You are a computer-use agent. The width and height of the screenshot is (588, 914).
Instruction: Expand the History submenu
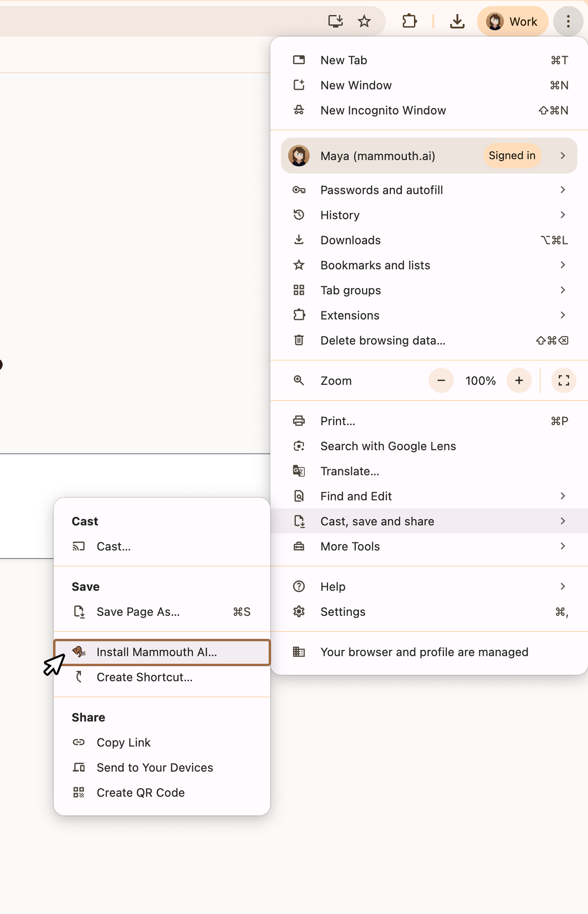(x=429, y=215)
